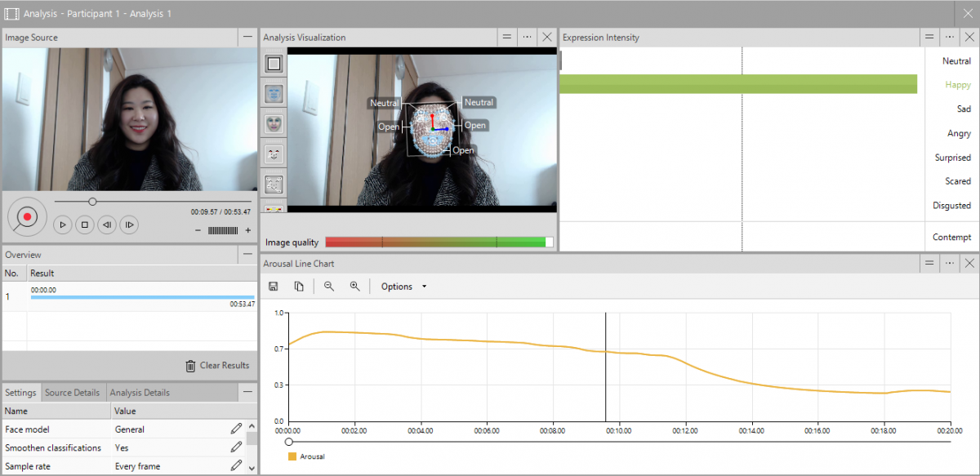Select the frame-only view icon in Analysis Visualization
Viewport: 980px width, 476px height.
pyautogui.click(x=273, y=64)
